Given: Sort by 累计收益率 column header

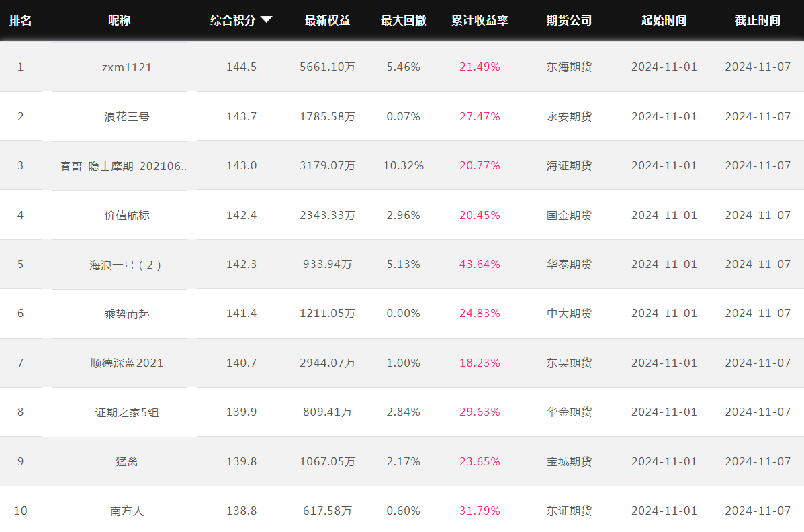Looking at the screenshot, I should [x=480, y=20].
